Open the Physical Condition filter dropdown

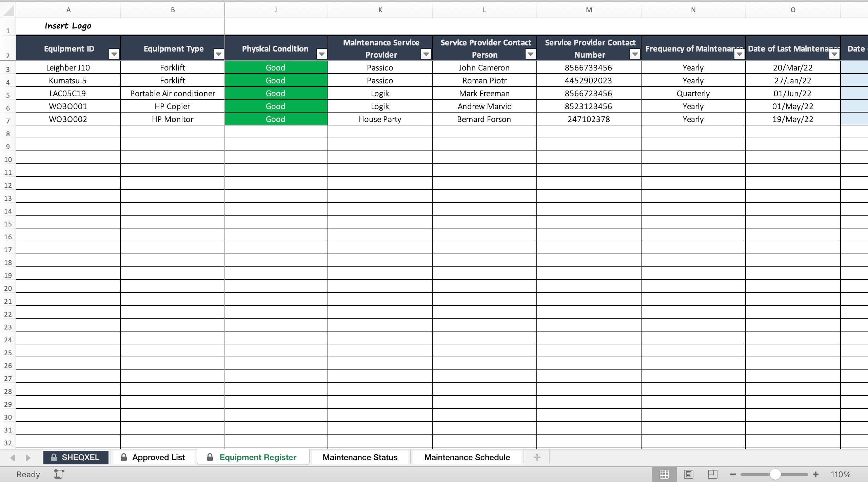[x=321, y=54]
